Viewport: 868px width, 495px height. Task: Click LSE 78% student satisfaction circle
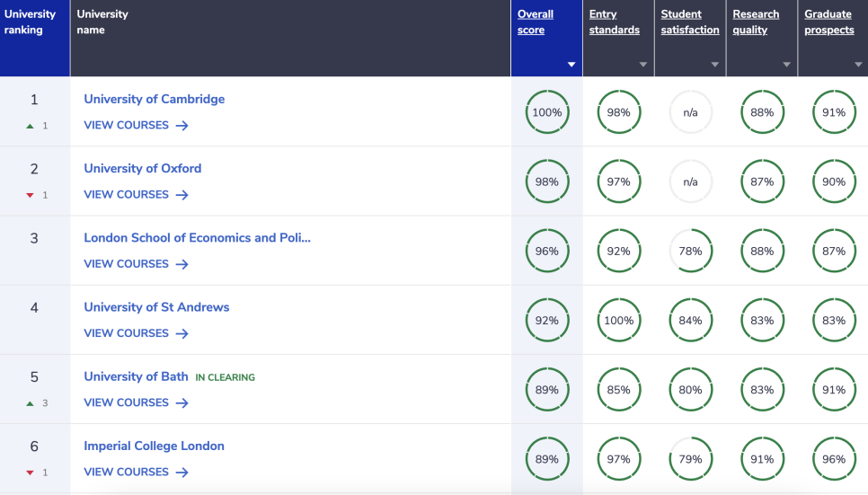tap(690, 251)
